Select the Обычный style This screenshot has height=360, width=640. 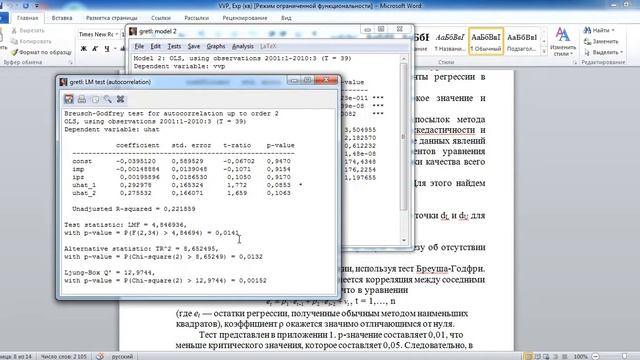click(486, 42)
